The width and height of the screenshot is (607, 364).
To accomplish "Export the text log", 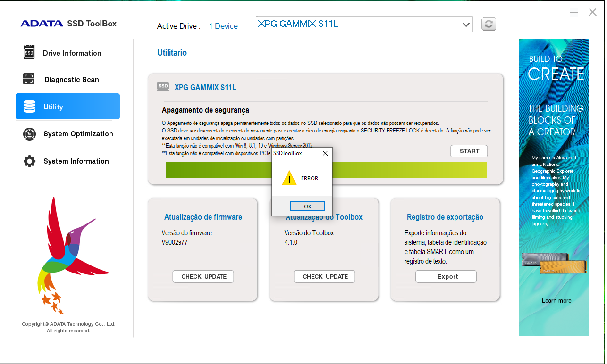I will (446, 277).
